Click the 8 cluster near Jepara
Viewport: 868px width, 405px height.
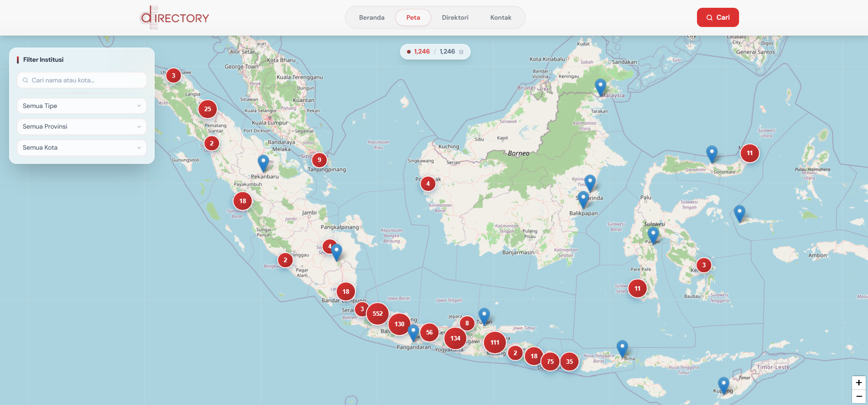[467, 323]
